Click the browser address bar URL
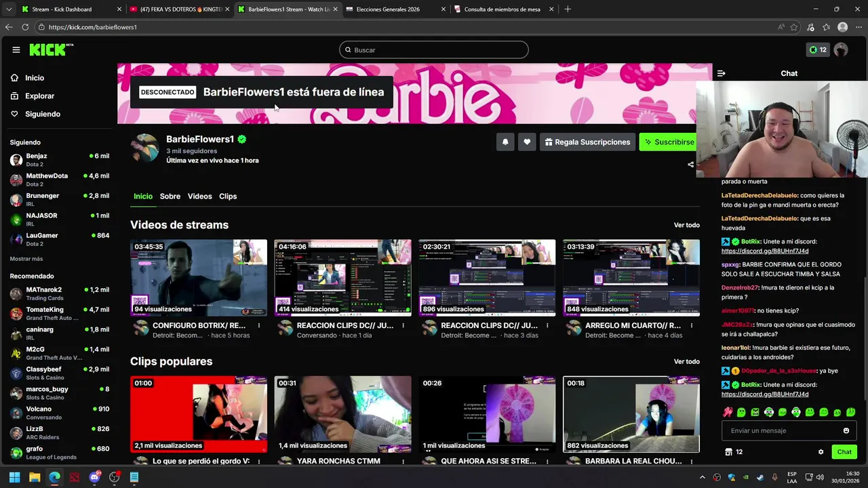 point(93,27)
